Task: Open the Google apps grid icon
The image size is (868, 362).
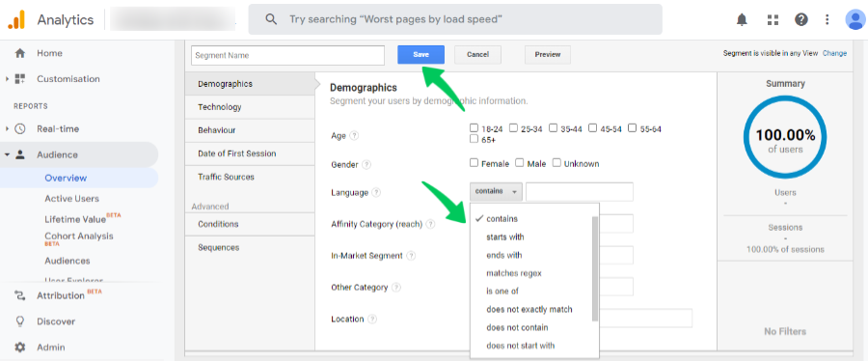Action: tap(773, 20)
